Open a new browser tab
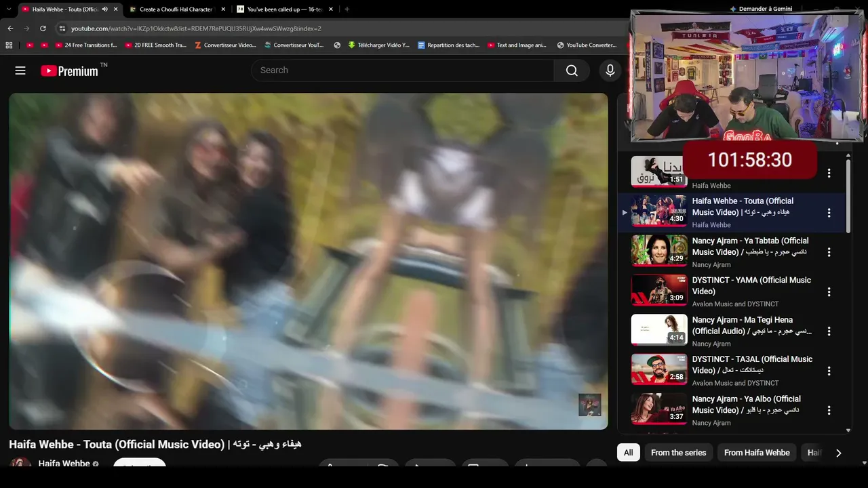Screen dimensions: 868x488 [x=347, y=9]
